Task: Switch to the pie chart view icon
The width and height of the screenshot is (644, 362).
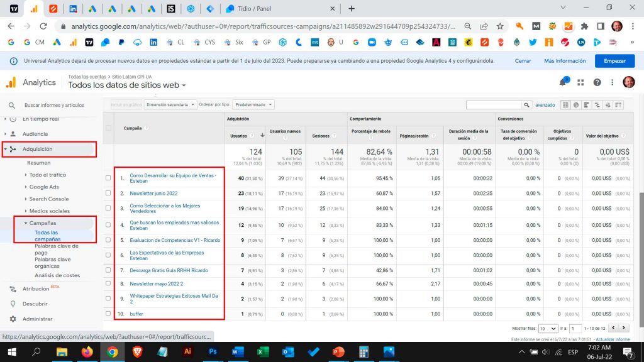Action: pyautogui.click(x=576, y=105)
